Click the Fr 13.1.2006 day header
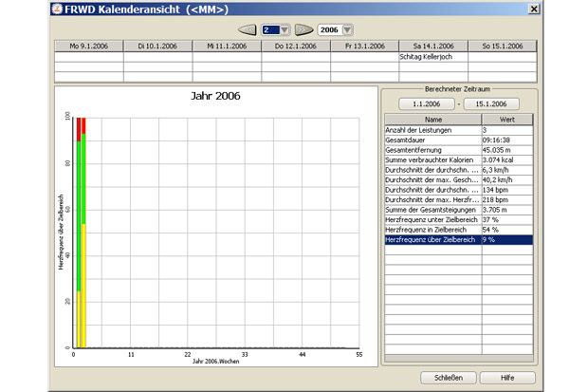This screenshot has height=392, width=588. tap(365, 46)
